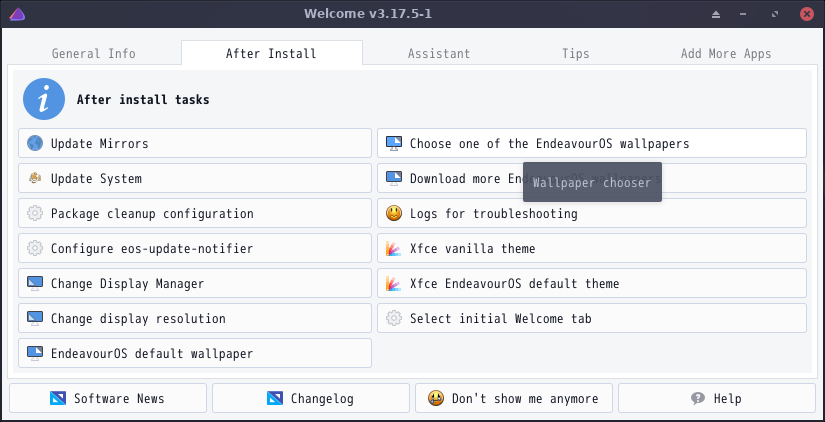Click the gear icon beside Configure eos-update-notifier
The image size is (825, 422).
(x=35, y=248)
